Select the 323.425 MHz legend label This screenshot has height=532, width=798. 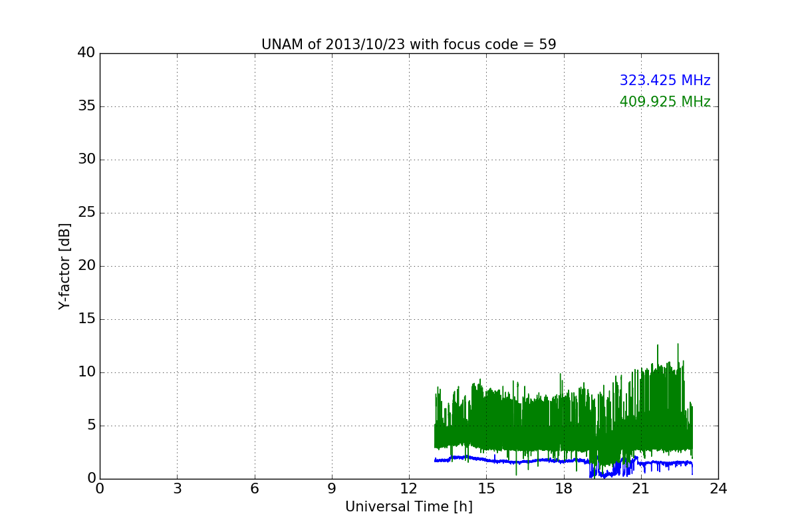coord(665,80)
